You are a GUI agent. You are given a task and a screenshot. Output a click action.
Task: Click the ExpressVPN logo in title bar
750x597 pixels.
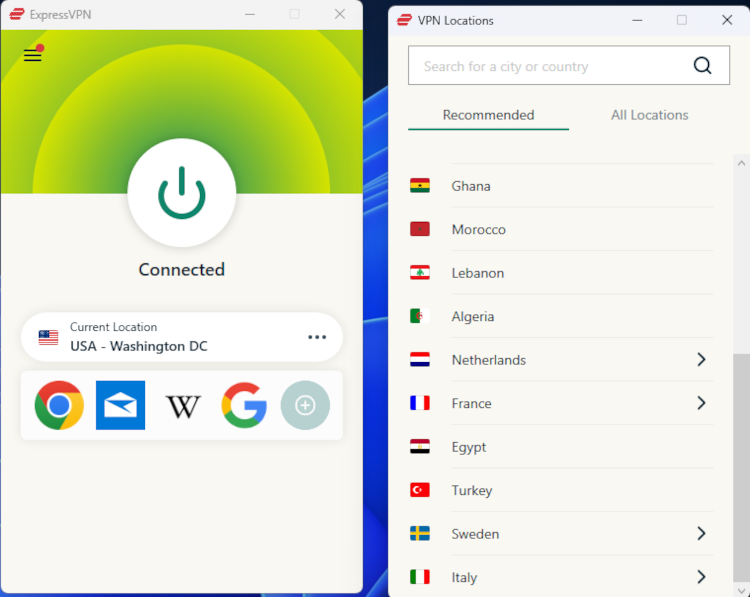pyautogui.click(x=17, y=14)
